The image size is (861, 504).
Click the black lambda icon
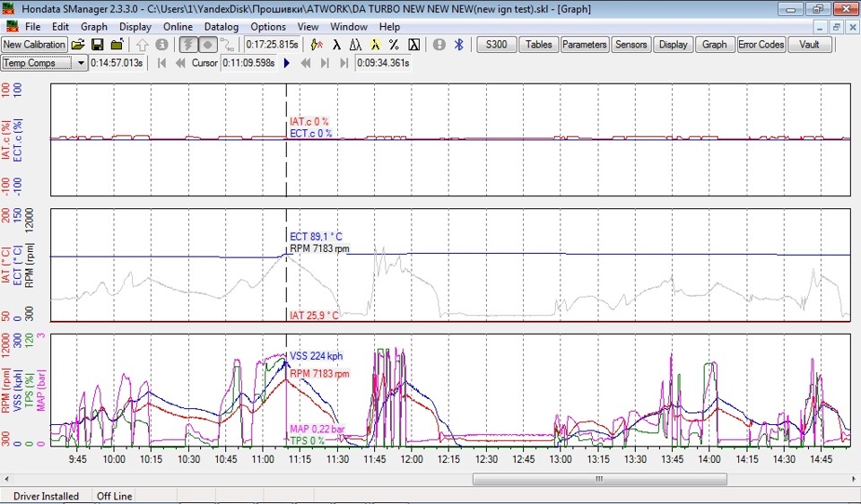336,45
